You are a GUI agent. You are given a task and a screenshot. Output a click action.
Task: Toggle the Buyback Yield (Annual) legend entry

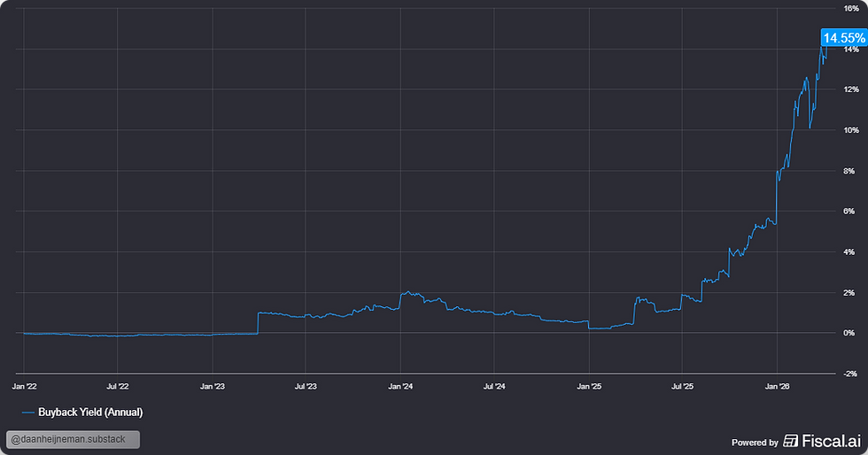pyautogui.click(x=81, y=413)
